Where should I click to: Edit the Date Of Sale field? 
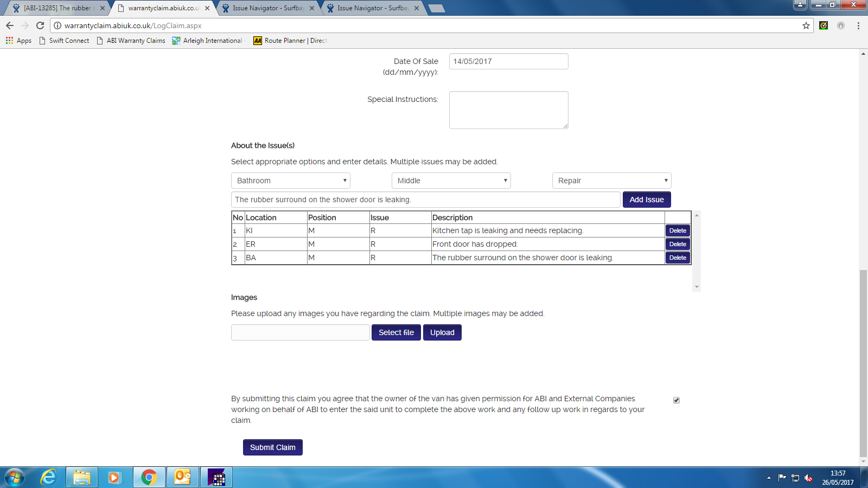pyautogui.click(x=508, y=61)
